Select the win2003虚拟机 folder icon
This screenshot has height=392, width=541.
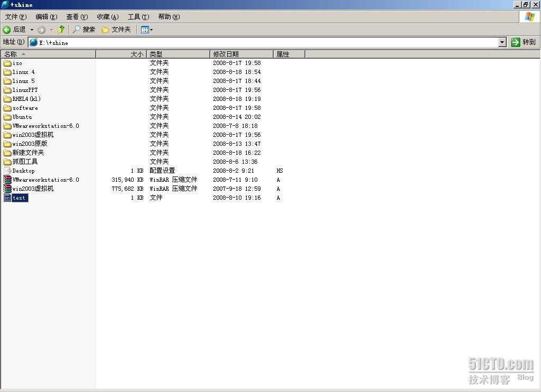pos(7,135)
